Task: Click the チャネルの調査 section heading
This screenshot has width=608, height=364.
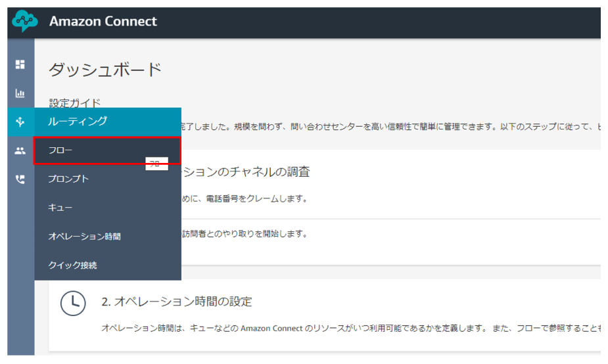Action: pos(246,171)
